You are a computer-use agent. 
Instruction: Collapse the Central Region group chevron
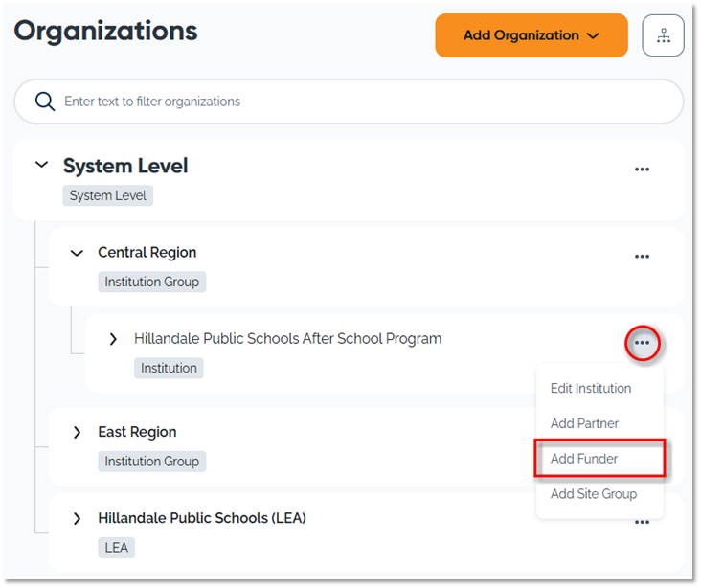click(77, 253)
